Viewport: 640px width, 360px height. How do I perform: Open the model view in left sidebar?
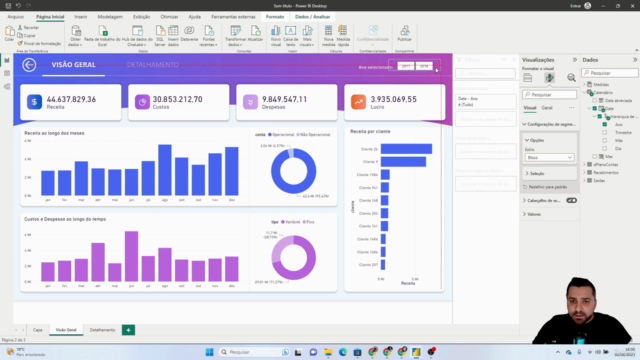(x=7, y=87)
